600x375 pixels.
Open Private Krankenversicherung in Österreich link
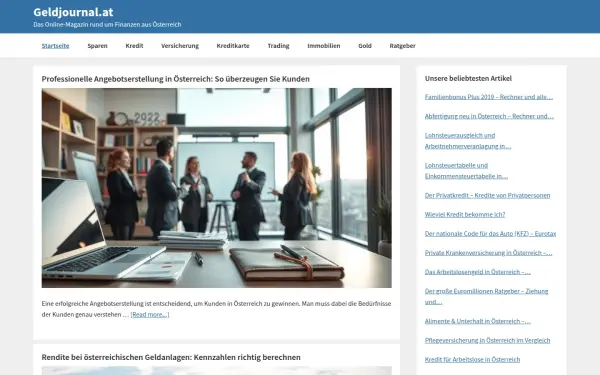click(488, 253)
